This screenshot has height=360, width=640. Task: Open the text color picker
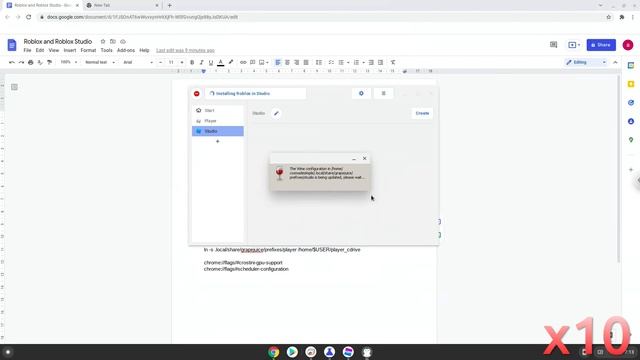click(220, 62)
